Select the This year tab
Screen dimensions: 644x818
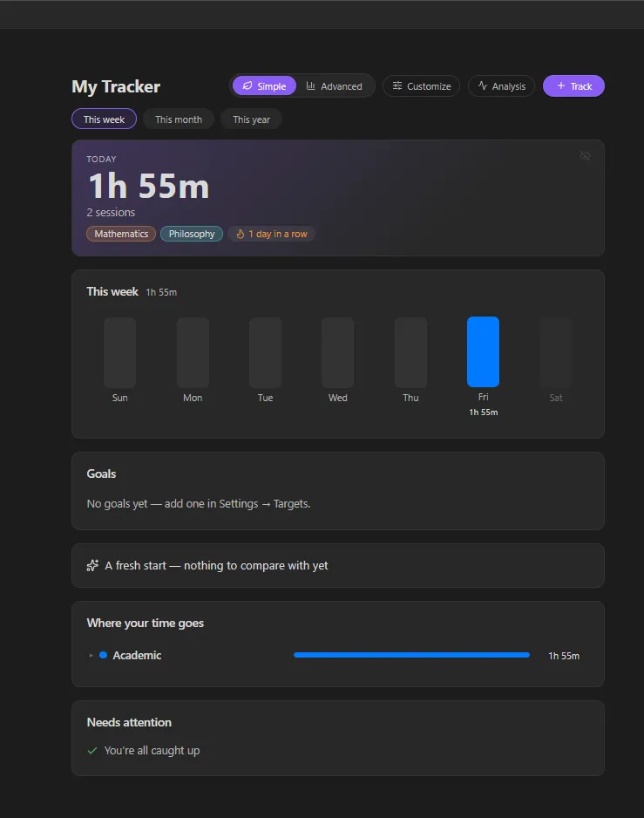coord(251,119)
